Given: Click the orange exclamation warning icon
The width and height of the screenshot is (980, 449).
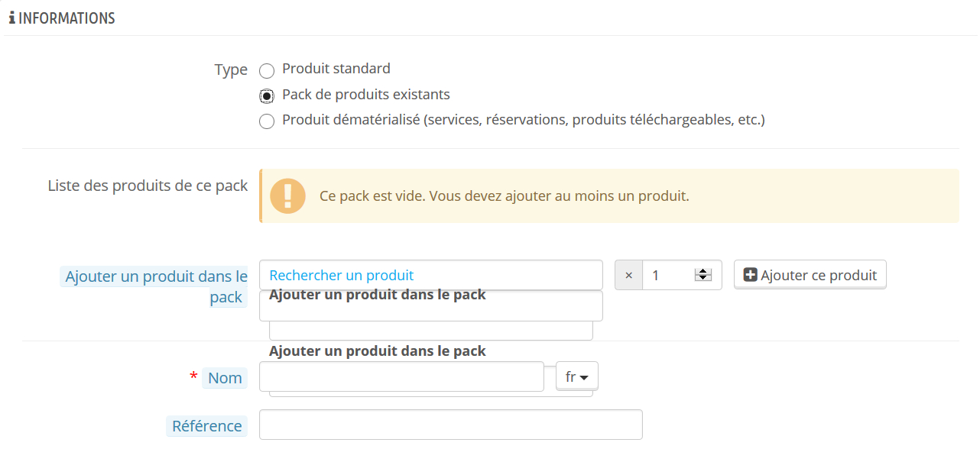Looking at the screenshot, I should coord(287,195).
